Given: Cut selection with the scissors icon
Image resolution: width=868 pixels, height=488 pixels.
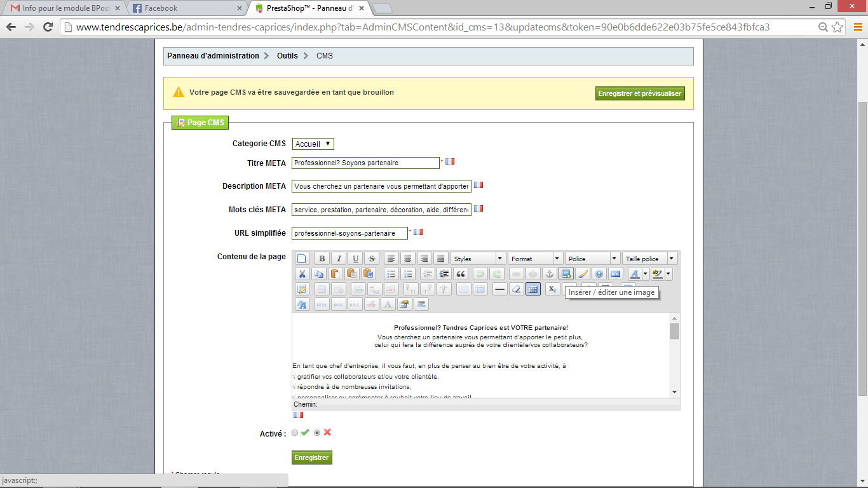Looking at the screenshot, I should (x=302, y=274).
